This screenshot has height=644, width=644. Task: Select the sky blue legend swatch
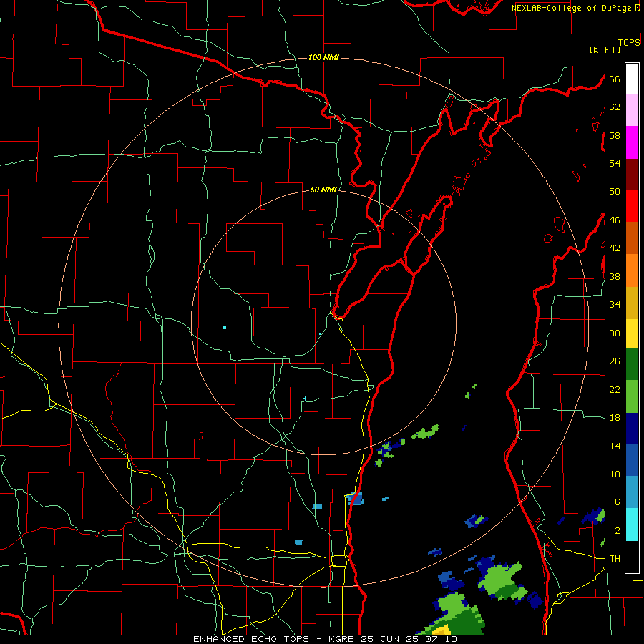pos(632,492)
